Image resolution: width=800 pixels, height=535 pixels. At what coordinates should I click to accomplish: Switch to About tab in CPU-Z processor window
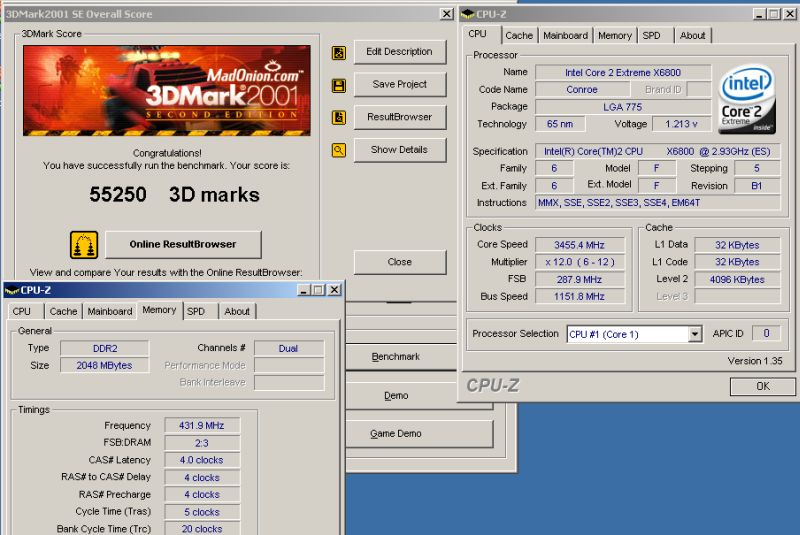(x=692, y=36)
